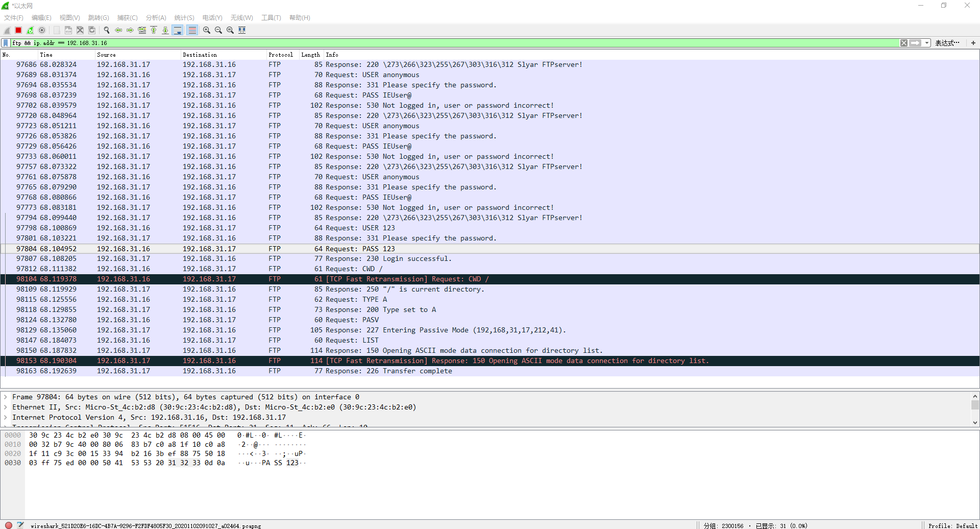Zoom out the packet text

(218, 30)
